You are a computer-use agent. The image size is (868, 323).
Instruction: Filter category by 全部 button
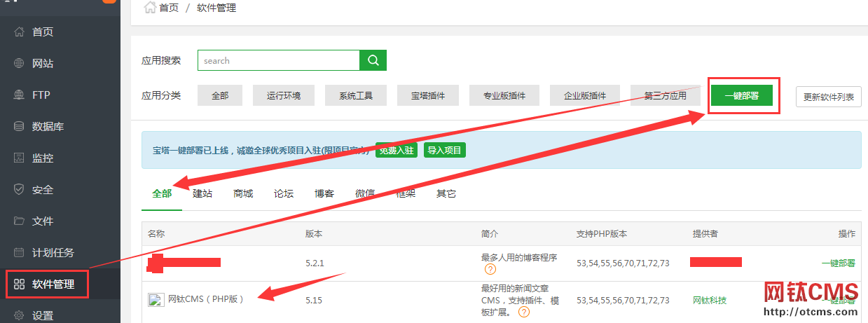pos(220,95)
